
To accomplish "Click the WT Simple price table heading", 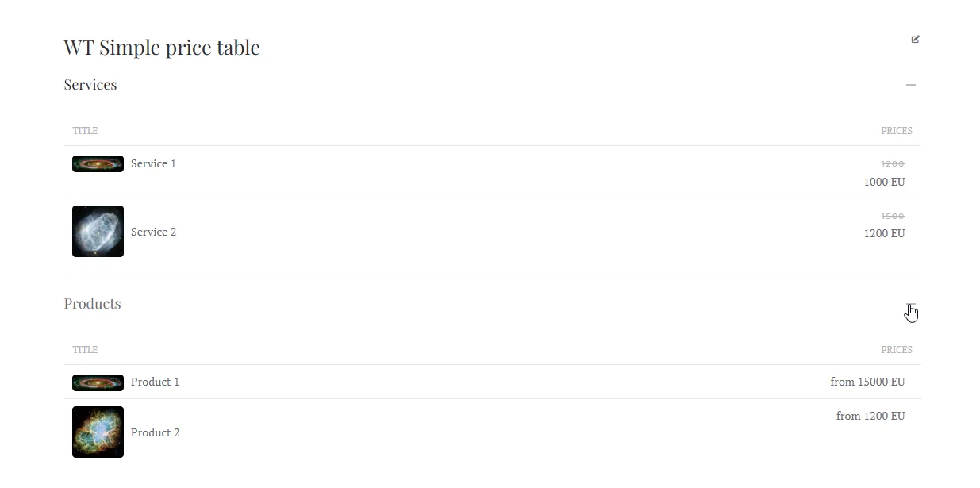I will [x=162, y=48].
